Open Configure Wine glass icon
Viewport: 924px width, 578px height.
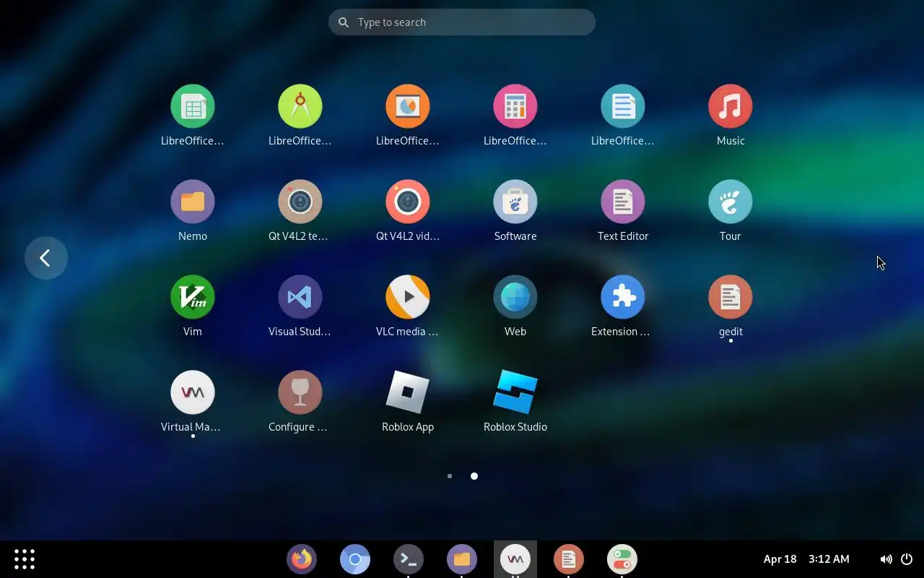coord(300,392)
